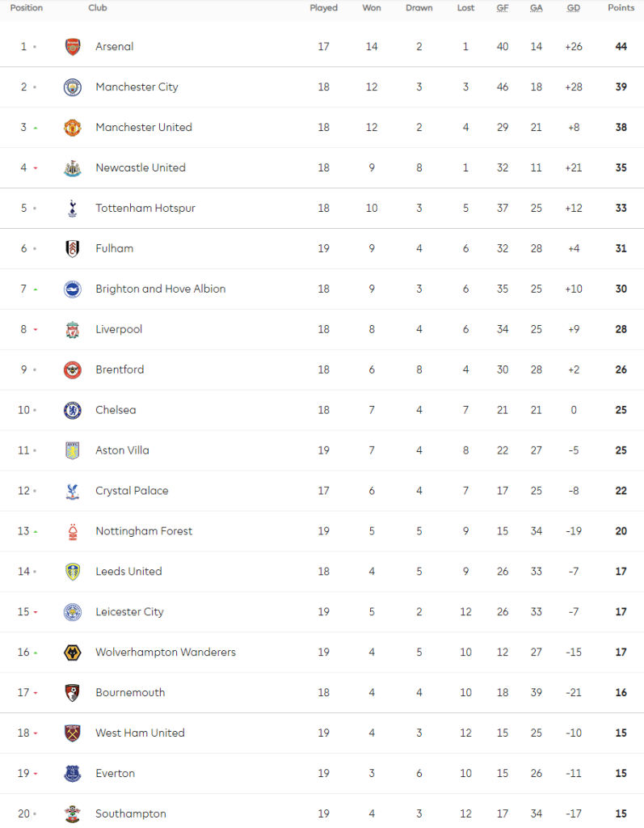This screenshot has height=828, width=644.
Task: Click the Leicester City fox crest
Action: (x=73, y=612)
